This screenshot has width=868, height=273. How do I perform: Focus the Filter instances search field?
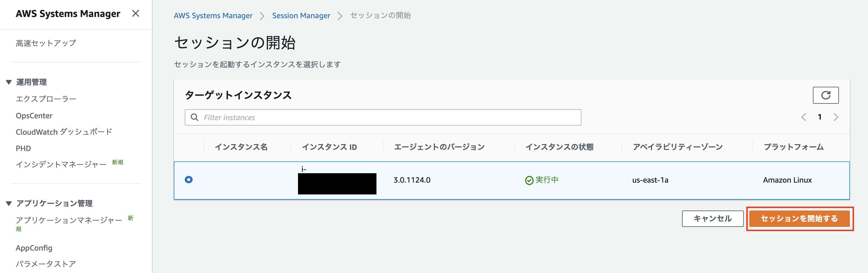(x=383, y=117)
